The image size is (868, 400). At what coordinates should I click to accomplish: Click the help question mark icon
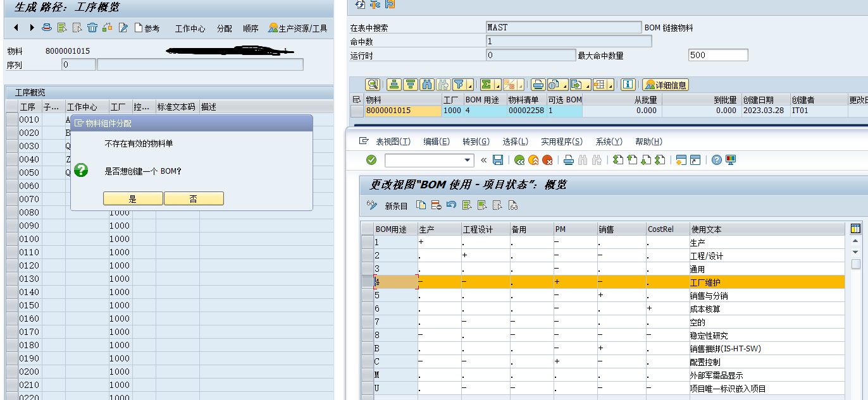click(x=716, y=160)
